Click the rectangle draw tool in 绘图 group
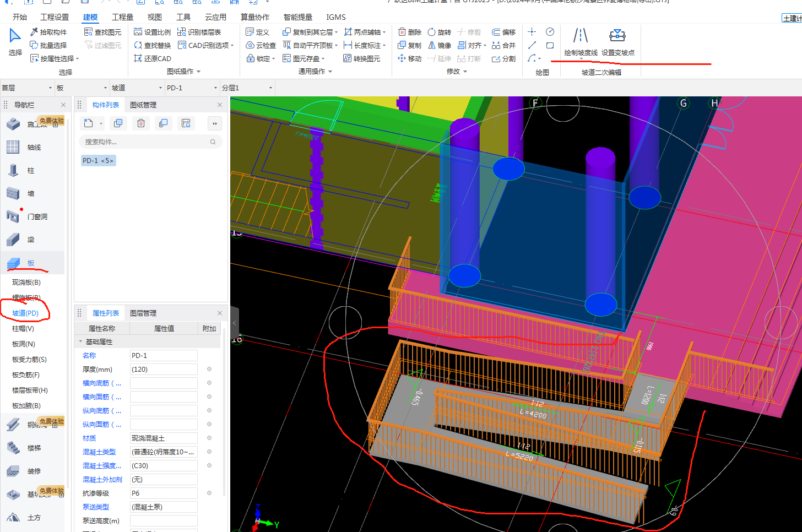 550,45
